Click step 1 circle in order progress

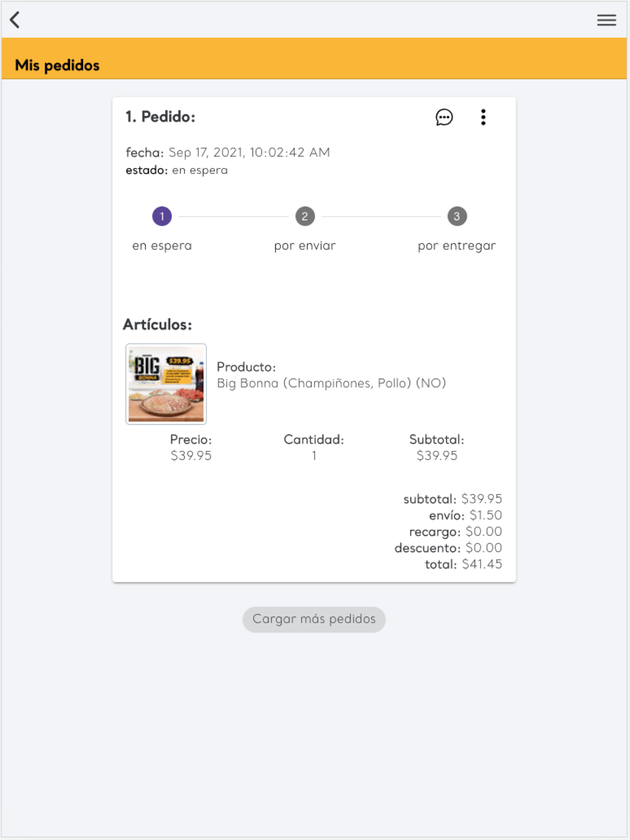[162, 217]
